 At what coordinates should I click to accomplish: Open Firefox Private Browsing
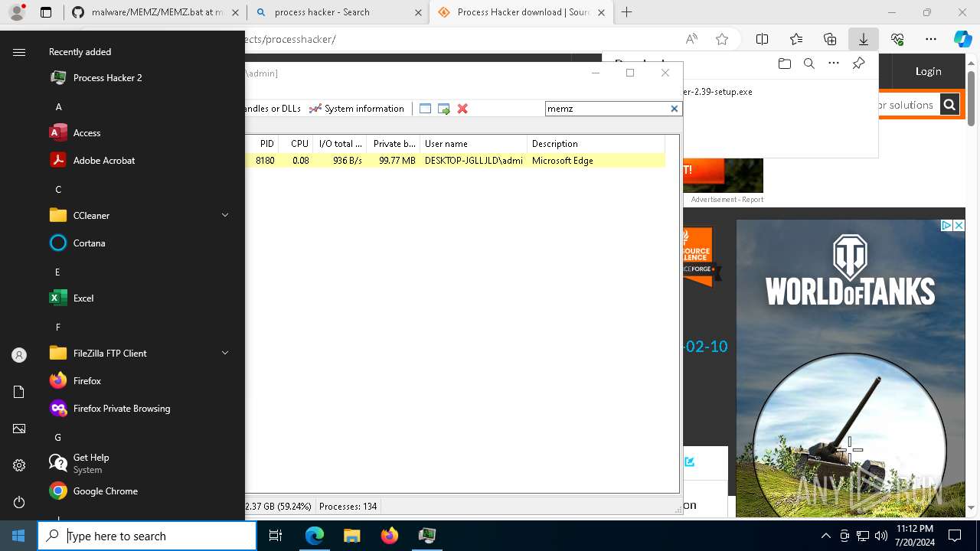121,408
